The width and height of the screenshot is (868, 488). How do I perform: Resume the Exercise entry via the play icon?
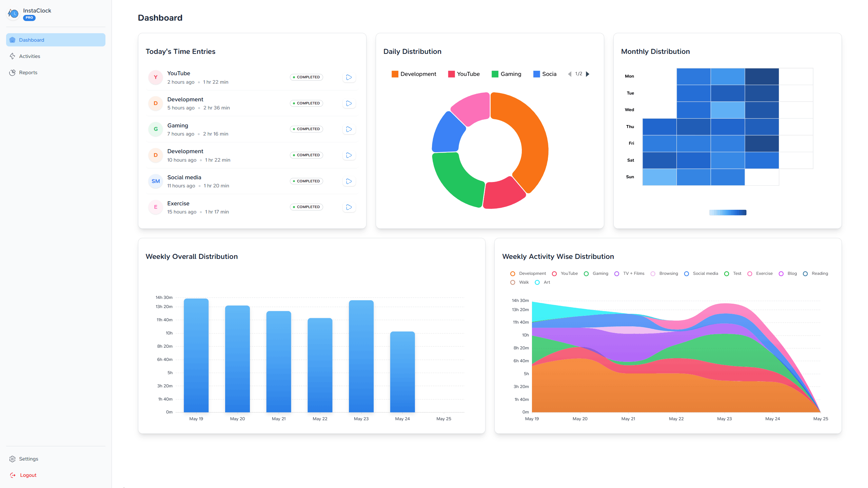coord(349,207)
